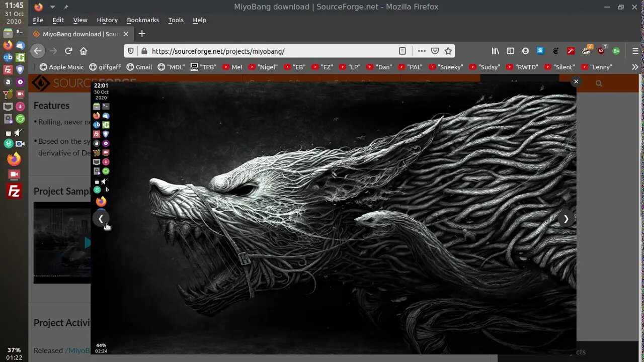The width and height of the screenshot is (644, 362).
Task: Close the MiyoBang download tab
Action: point(126,34)
